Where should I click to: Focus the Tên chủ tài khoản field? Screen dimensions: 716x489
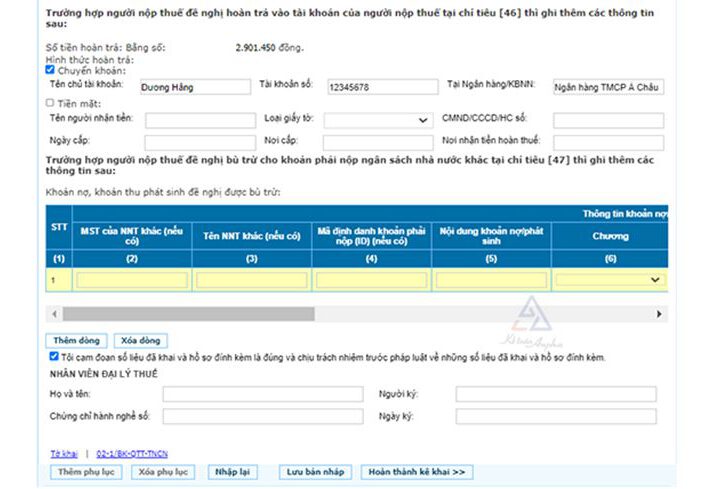coord(194,87)
